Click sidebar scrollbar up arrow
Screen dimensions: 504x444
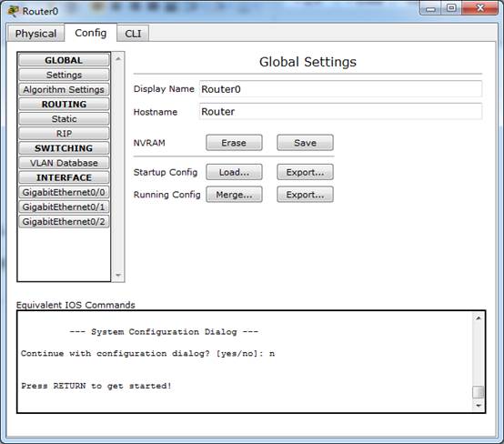point(118,59)
